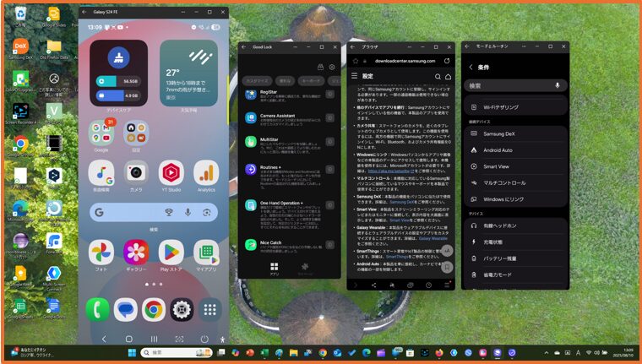Launch the green Phone dialer app

[x=97, y=310]
